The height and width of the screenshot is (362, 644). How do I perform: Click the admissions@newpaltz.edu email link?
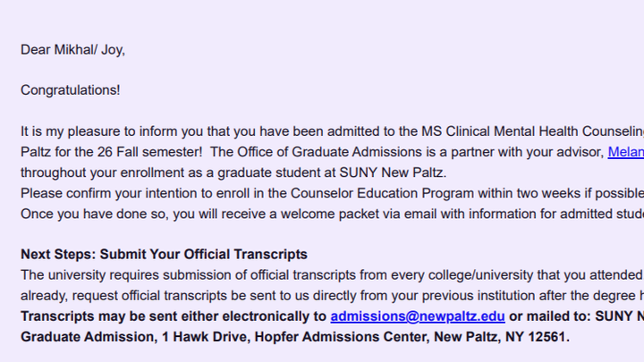pos(418,316)
